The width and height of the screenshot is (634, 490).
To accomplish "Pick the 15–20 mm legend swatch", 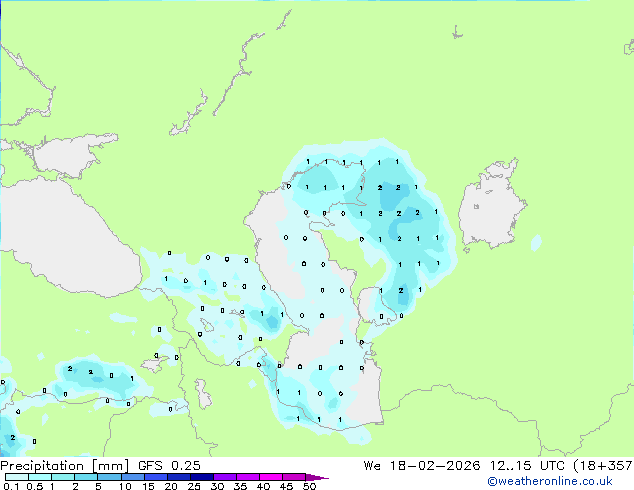I will 156,477.
